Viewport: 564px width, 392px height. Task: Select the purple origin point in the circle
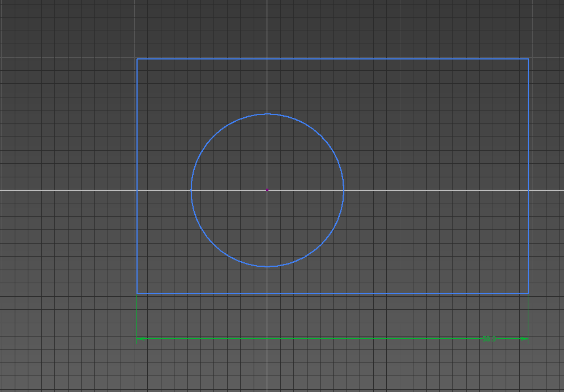(267, 190)
